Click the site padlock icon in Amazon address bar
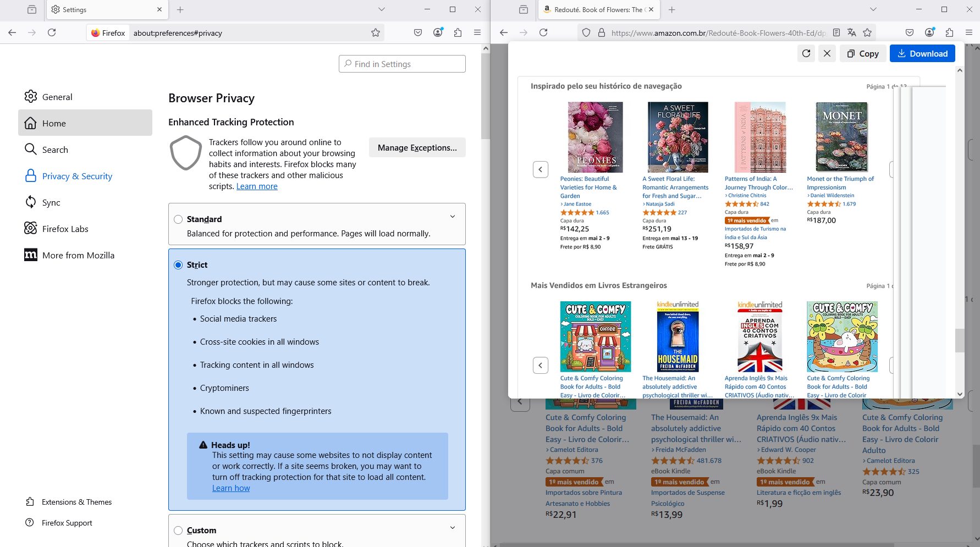 [602, 32]
